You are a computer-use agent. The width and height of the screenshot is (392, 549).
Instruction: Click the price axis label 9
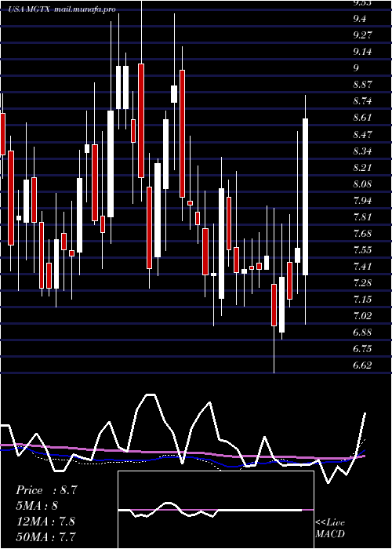tap(356, 68)
